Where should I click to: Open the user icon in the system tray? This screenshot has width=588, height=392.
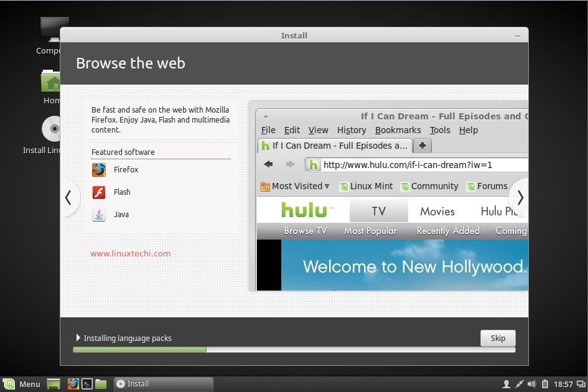point(506,384)
